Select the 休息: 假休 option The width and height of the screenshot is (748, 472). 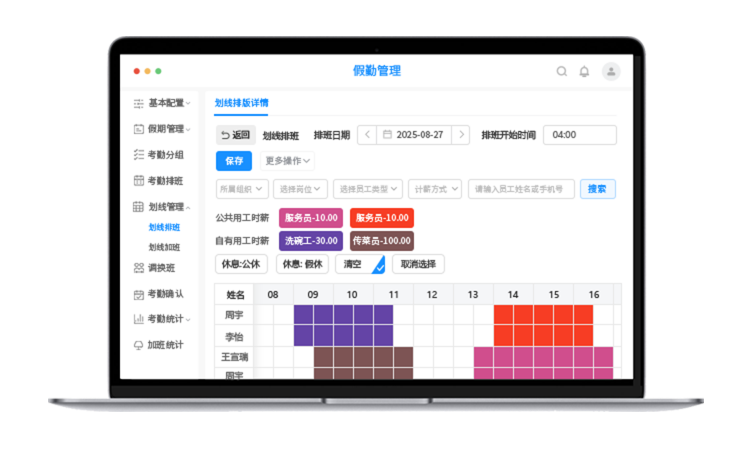[x=302, y=264]
